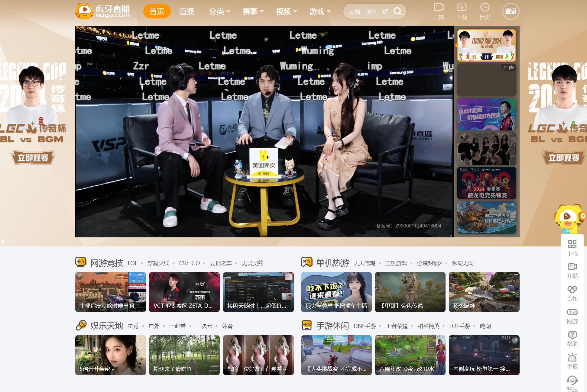Image resolution: width=587 pixels, height=392 pixels.
Task: Open stream 主播你皮肤啥时候出啊
Action: (x=111, y=292)
